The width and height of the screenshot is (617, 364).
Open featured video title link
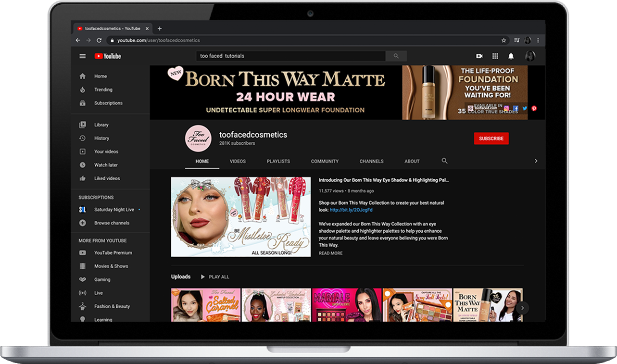click(384, 180)
